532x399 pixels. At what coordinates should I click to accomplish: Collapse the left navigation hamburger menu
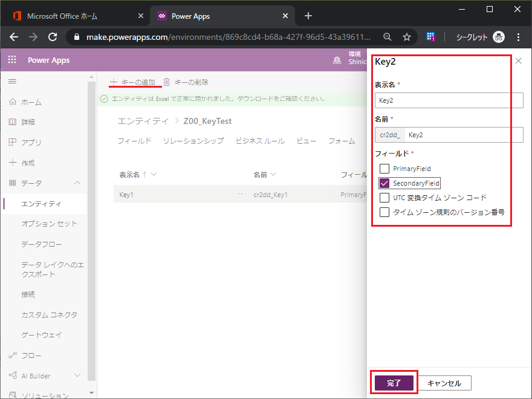point(12,82)
